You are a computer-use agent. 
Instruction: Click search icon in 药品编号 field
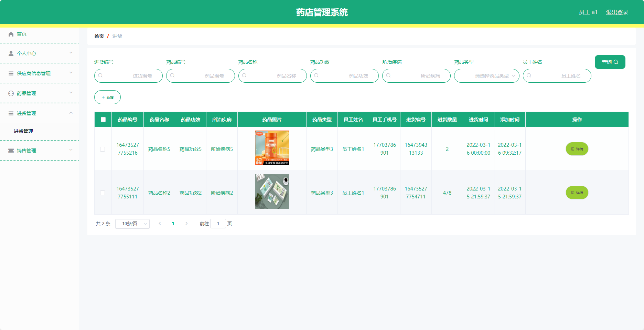172,75
